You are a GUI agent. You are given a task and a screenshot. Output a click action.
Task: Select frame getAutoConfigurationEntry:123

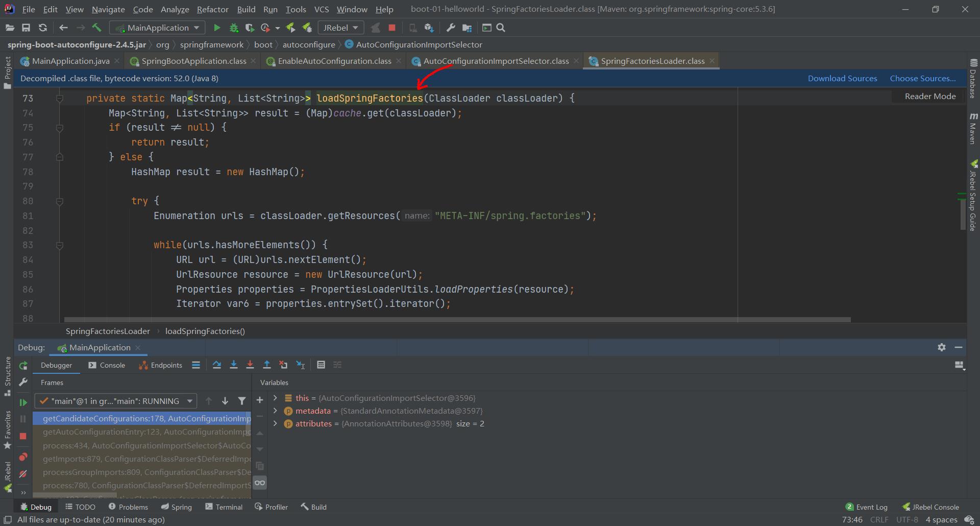142,432
